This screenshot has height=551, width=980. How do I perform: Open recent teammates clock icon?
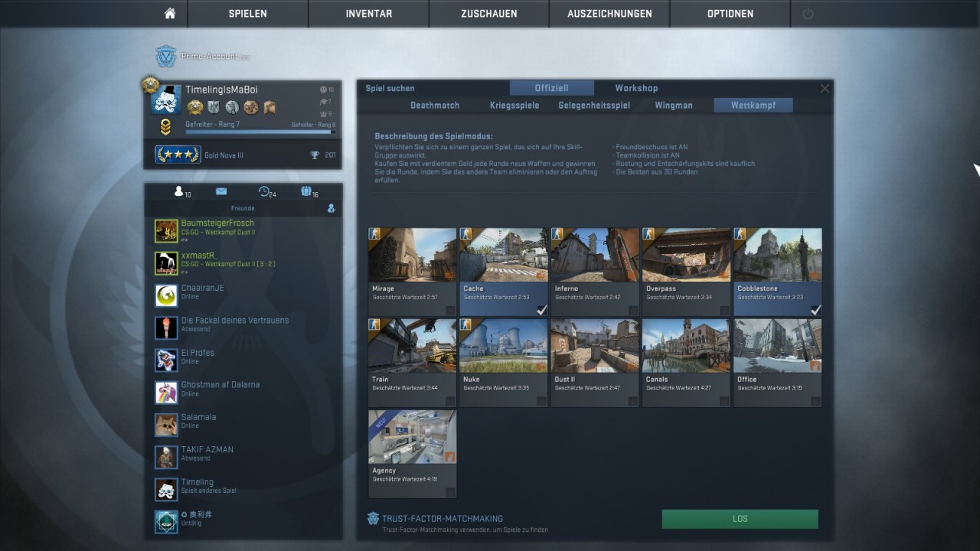point(263,191)
